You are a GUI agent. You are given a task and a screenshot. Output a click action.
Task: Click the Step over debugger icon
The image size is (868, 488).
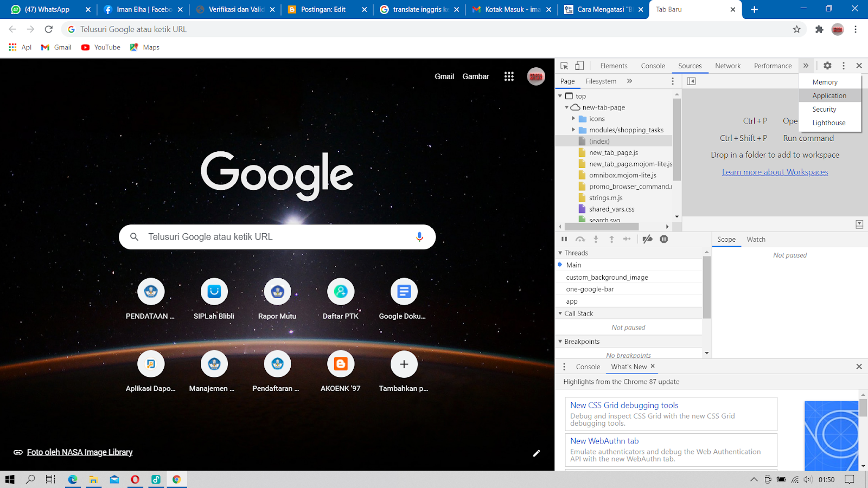[x=580, y=239]
